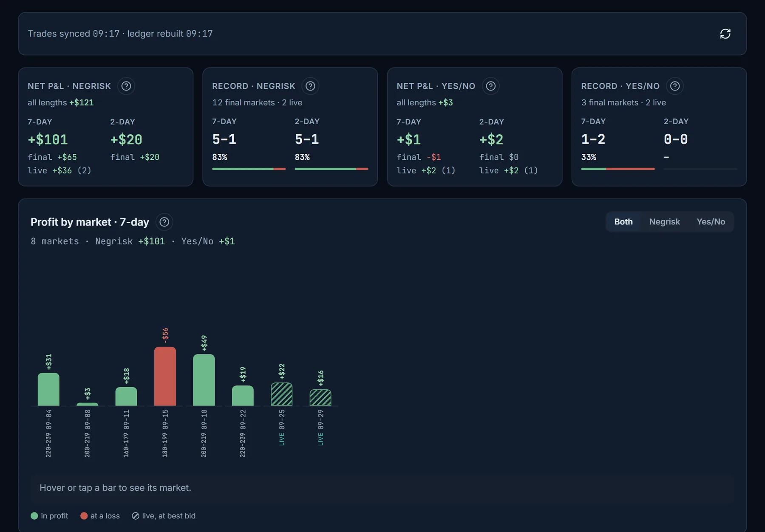Click the 'in profit' legend entry
Screen dimensions: 765x532
click(x=49, y=515)
